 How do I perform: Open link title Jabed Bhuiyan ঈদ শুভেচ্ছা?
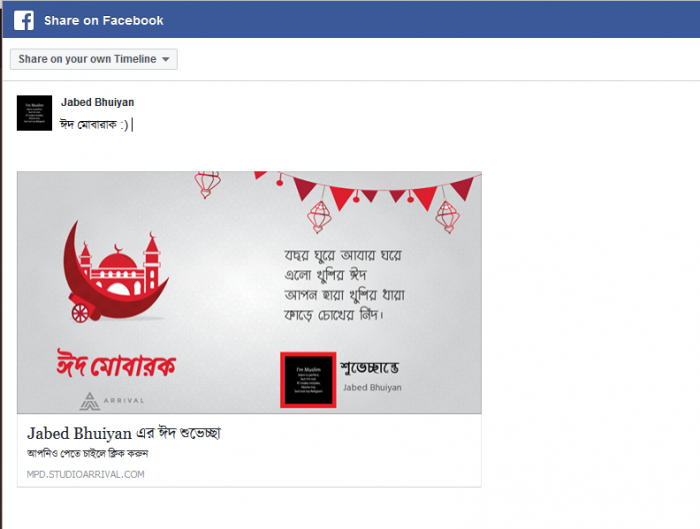pyautogui.click(x=124, y=433)
